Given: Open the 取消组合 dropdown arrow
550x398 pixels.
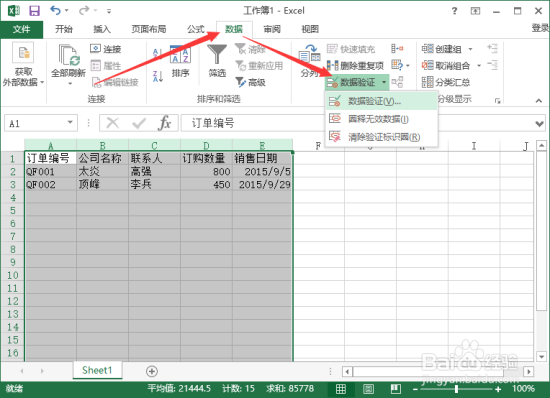Looking at the screenshot, I should [479, 66].
